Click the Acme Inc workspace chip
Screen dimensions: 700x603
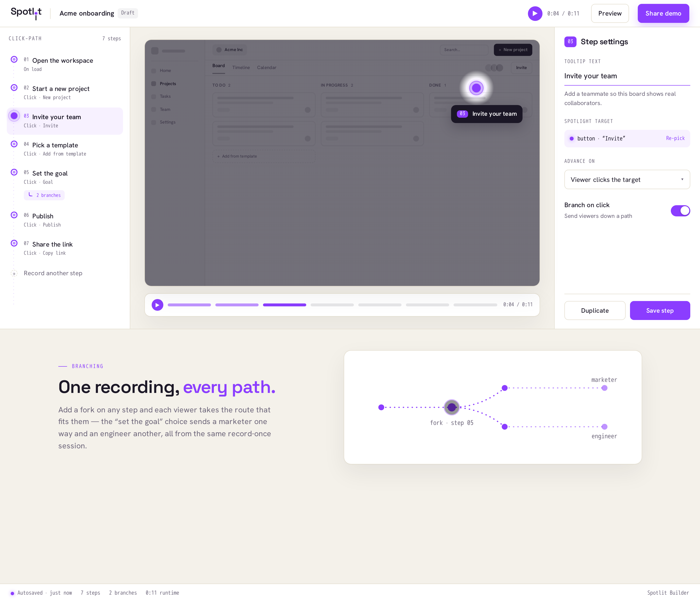(x=229, y=50)
